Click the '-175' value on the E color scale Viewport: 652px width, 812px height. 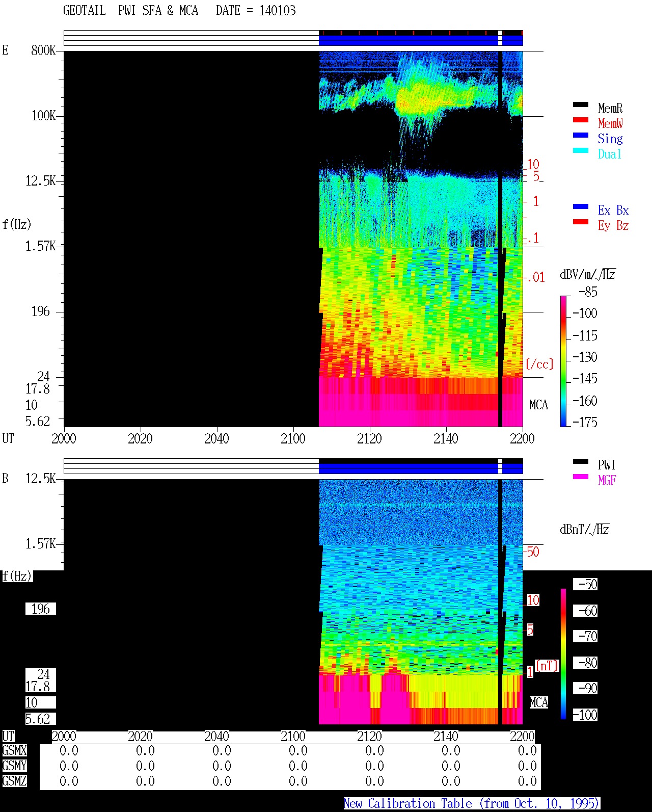[585, 422]
